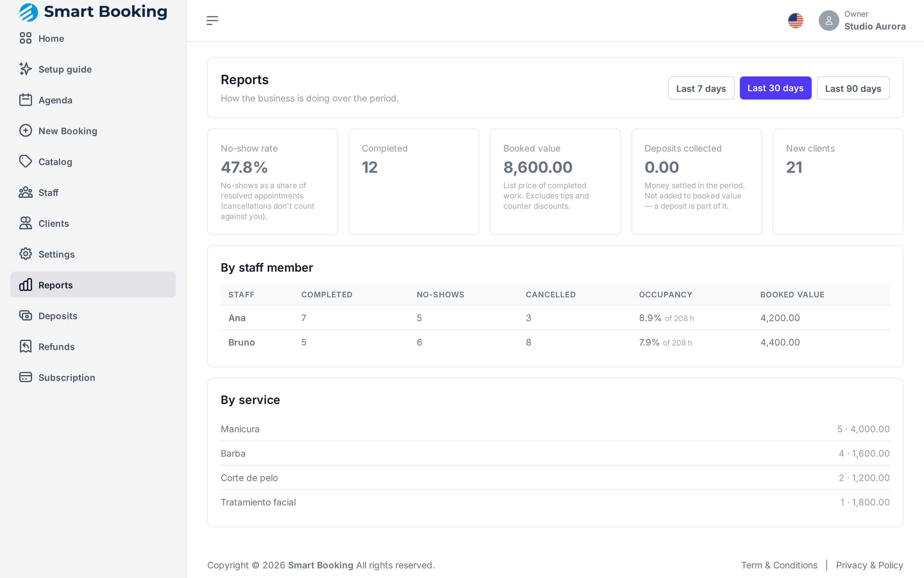Click the Settings gear icon
924x578 pixels.
click(x=26, y=254)
